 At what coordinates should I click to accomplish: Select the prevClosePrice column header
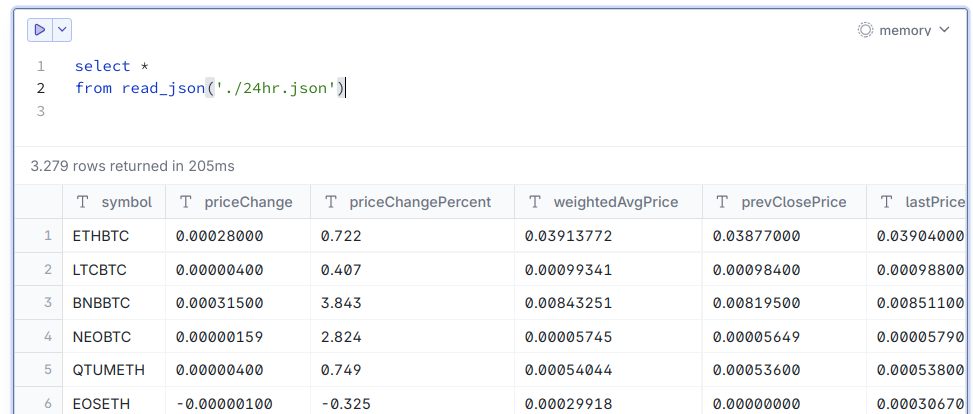click(x=784, y=202)
